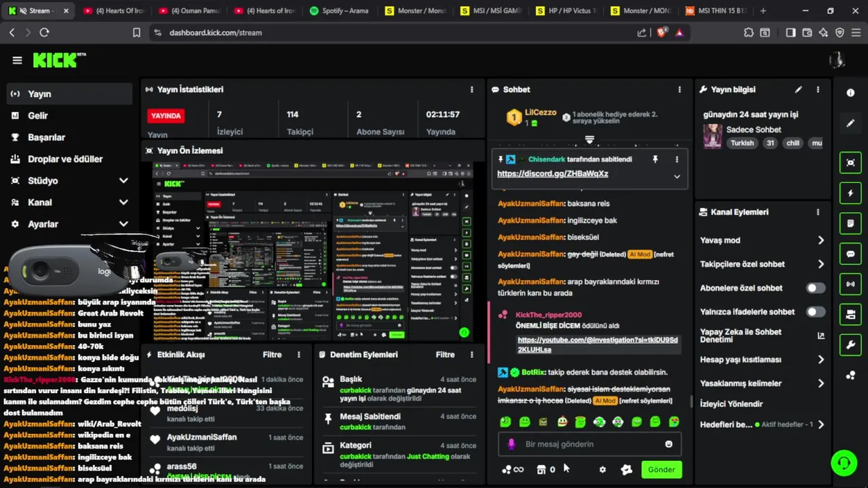Open Yayın İstatistikleri options menu
This screenshot has width=868, height=488.
pos(472,89)
